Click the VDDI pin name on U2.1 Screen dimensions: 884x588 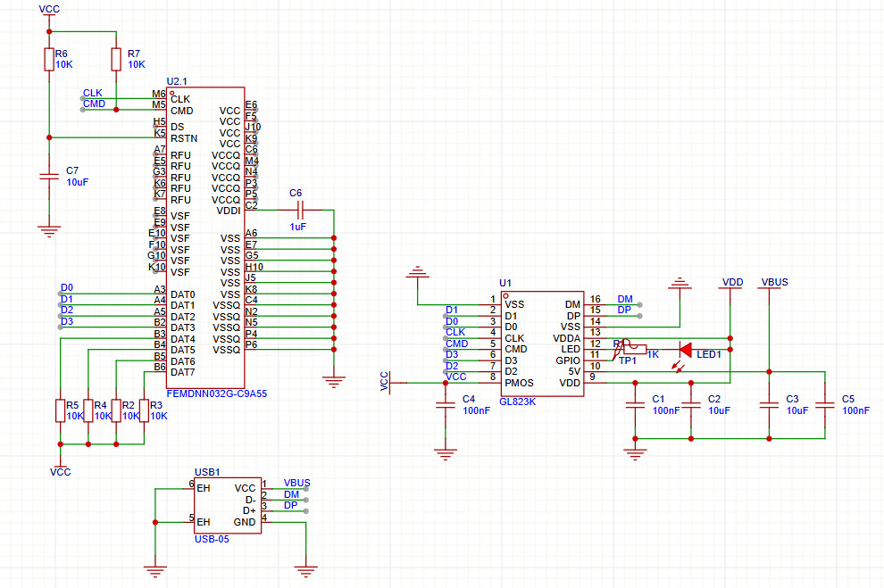[229, 211]
